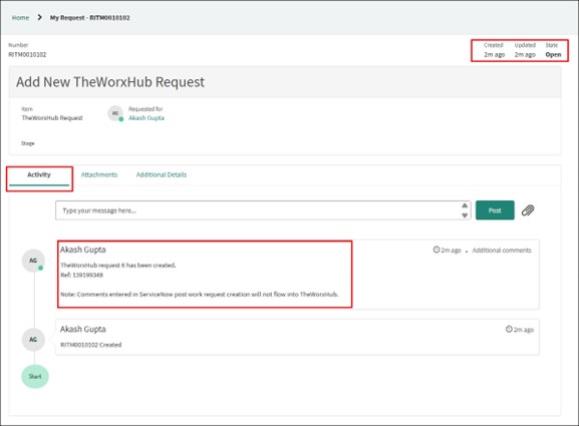Open Akash Gupta requested-for link

146,118
